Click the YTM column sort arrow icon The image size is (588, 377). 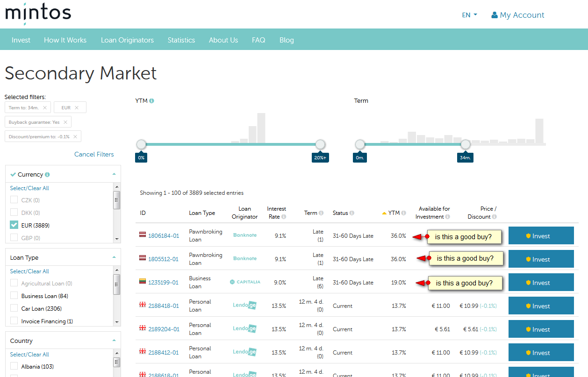(384, 213)
